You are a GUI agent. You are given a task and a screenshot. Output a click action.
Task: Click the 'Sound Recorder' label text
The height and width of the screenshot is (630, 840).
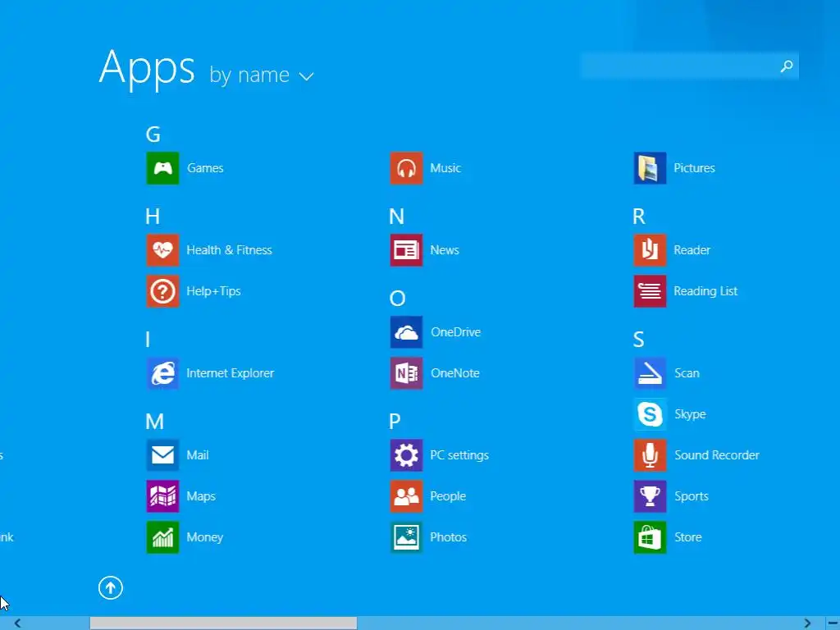pos(717,455)
